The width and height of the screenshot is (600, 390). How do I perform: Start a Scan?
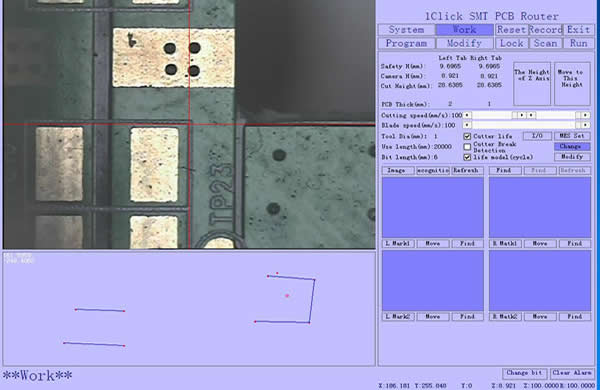(x=545, y=43)
